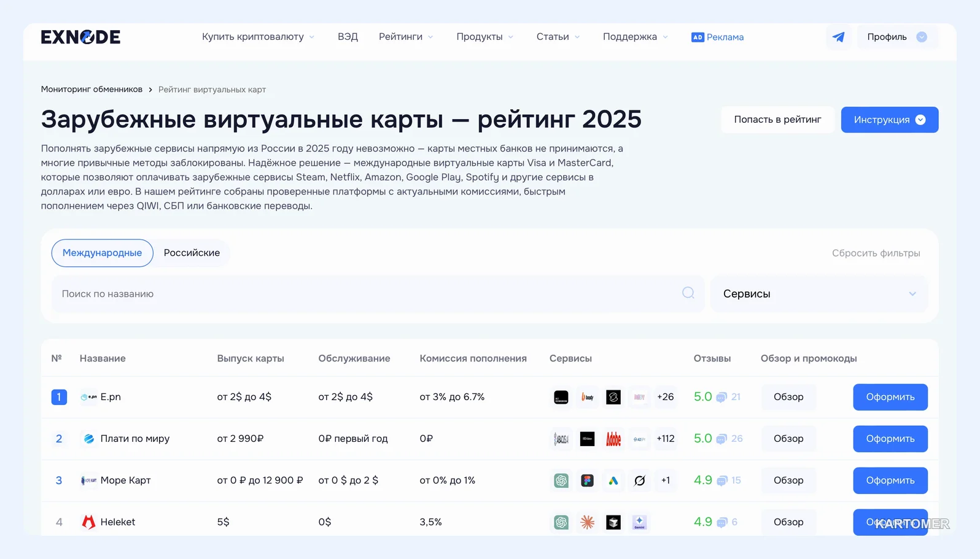Open the ВЭД menu item
This screenshot has height=559, width=980.
pos(348,37)
